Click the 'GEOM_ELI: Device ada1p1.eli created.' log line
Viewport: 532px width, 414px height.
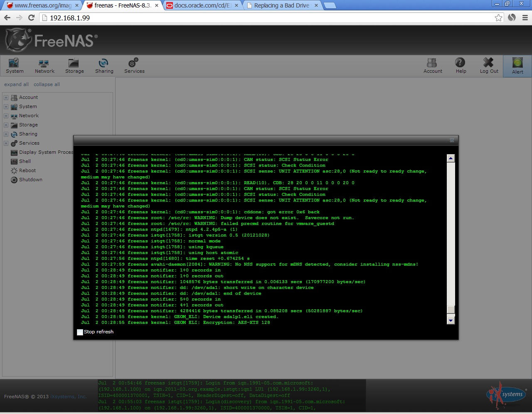click(x=180, y=317)
